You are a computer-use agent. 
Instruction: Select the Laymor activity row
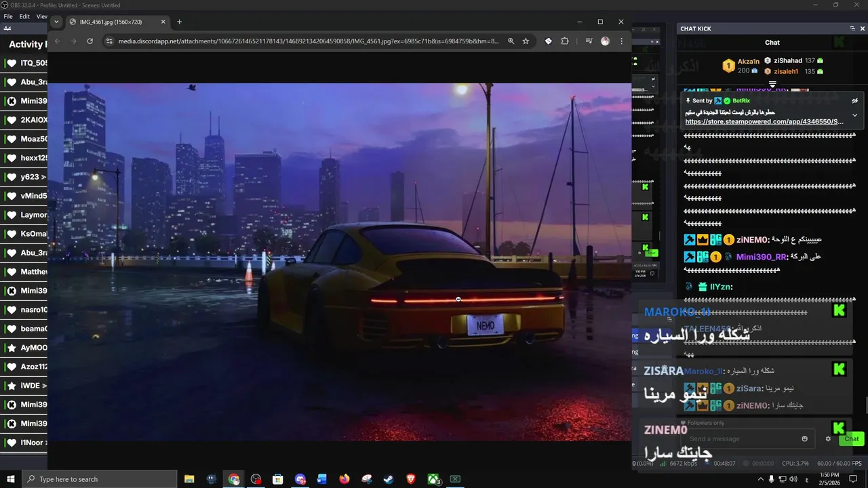pos(24,215)
